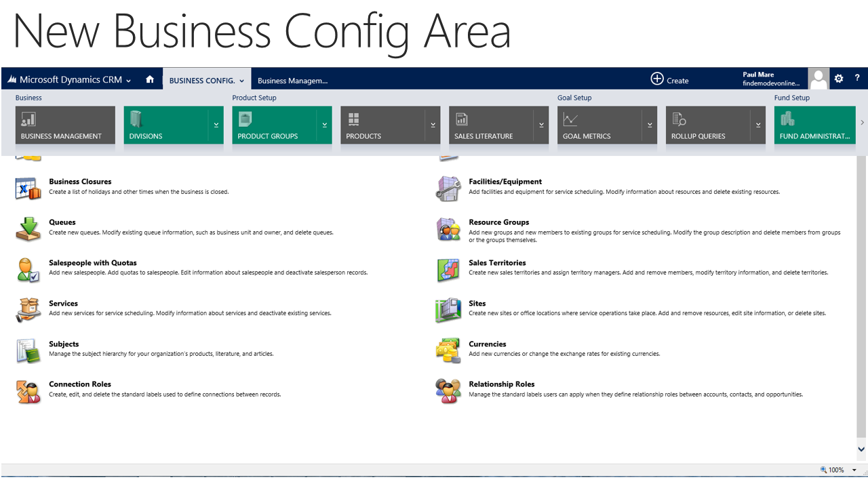Click the Create button
The width and height of the screenshot is (868, 488).
tap(669, 79)
